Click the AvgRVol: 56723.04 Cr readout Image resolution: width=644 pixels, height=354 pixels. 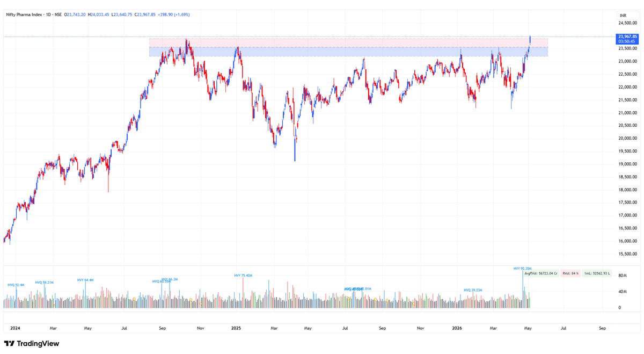tap(541, 273)
